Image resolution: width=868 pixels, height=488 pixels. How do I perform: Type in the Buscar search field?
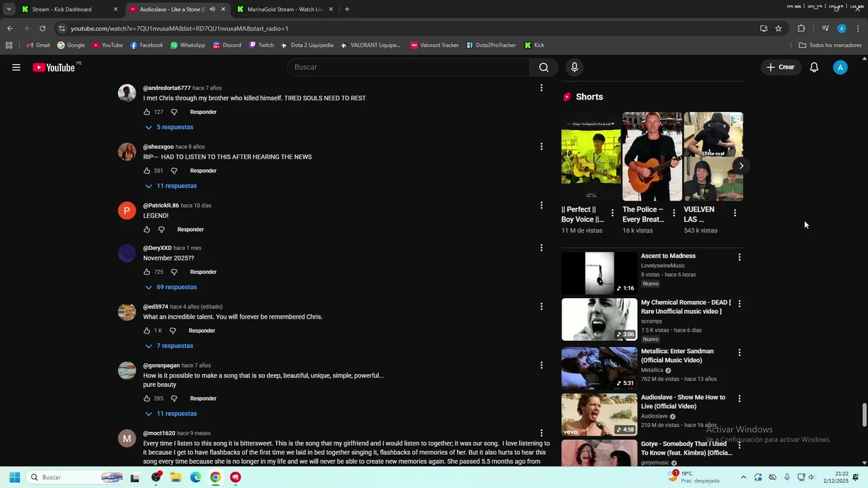[x=408, y=67]
